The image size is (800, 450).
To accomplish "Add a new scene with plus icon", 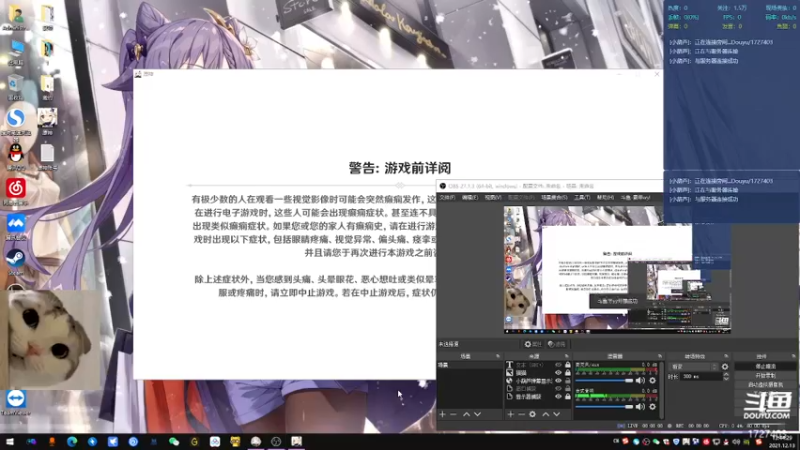I will coord(442,414).
